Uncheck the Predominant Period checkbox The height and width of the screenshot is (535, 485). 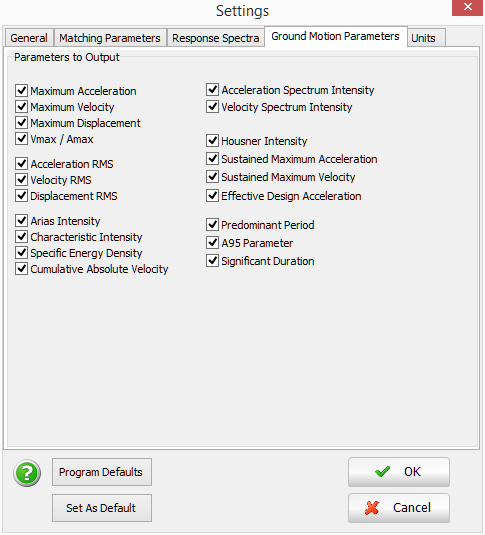pos(213,225)
